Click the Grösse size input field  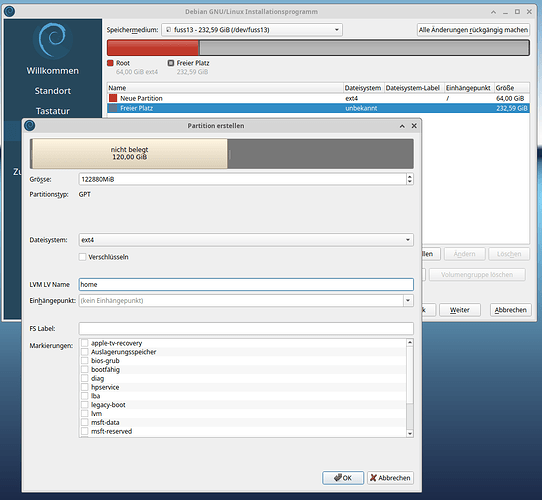[243, 179]
